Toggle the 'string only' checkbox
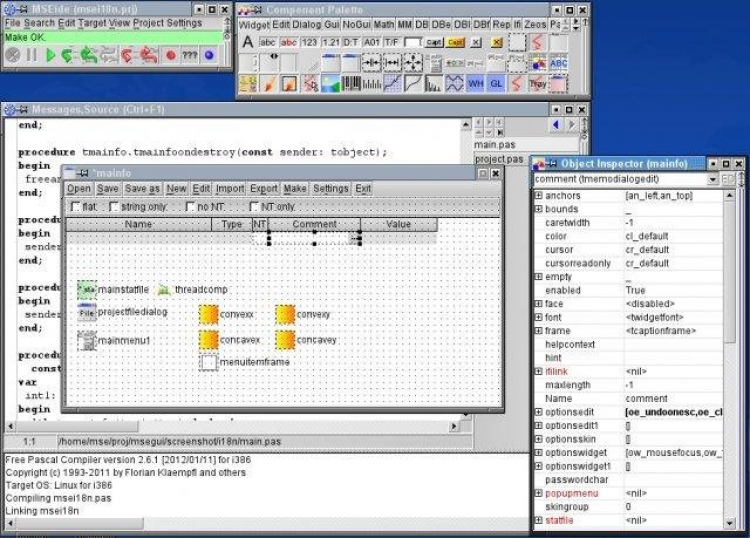750x538 pixels. [x=113, y=207]
